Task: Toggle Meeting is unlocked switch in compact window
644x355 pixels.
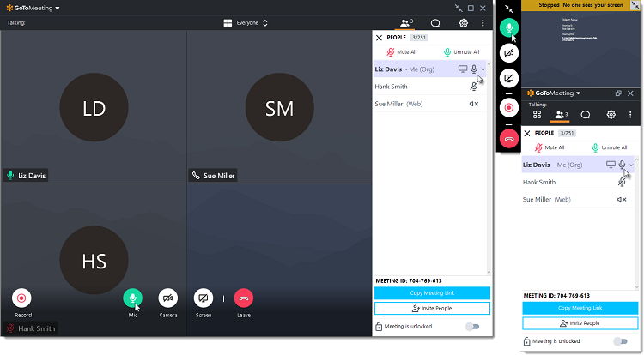Action: (x=620, y=341)
